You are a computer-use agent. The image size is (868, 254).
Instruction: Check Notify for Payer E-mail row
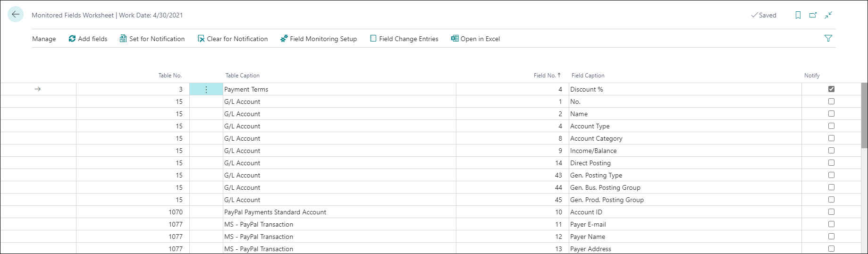tap(831, 224)
